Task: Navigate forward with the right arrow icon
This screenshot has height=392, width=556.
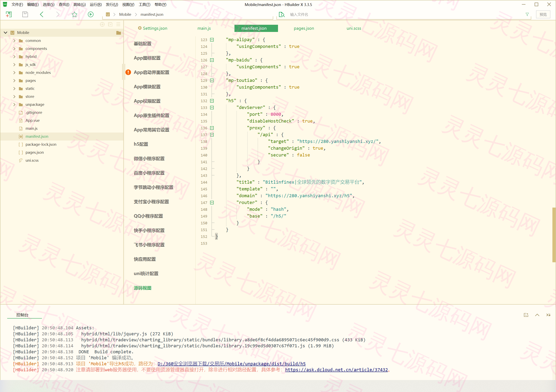Action: [58, 15]
